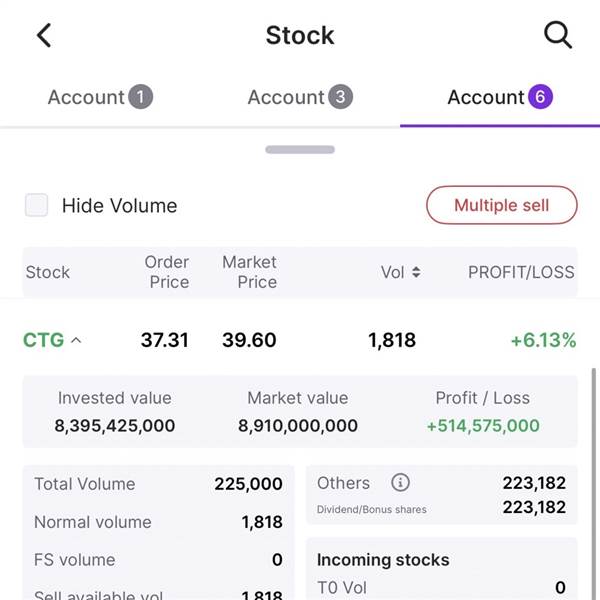The height and width of the screenshot is (600, 600).
Task: Tap the CTG stock symbol
Action: [43, 340]
